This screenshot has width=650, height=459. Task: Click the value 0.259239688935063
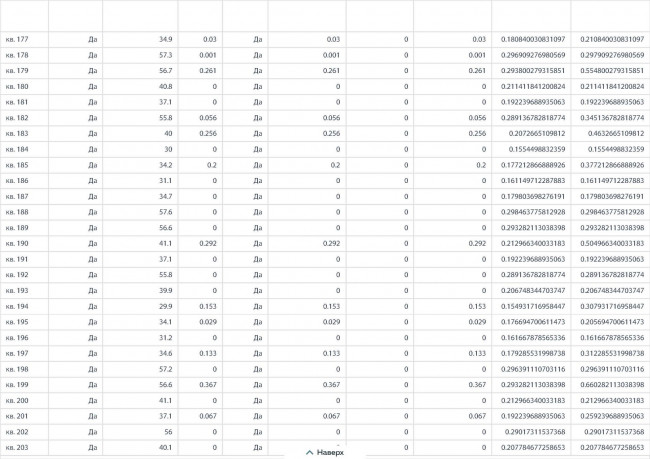tap(612, 416)
